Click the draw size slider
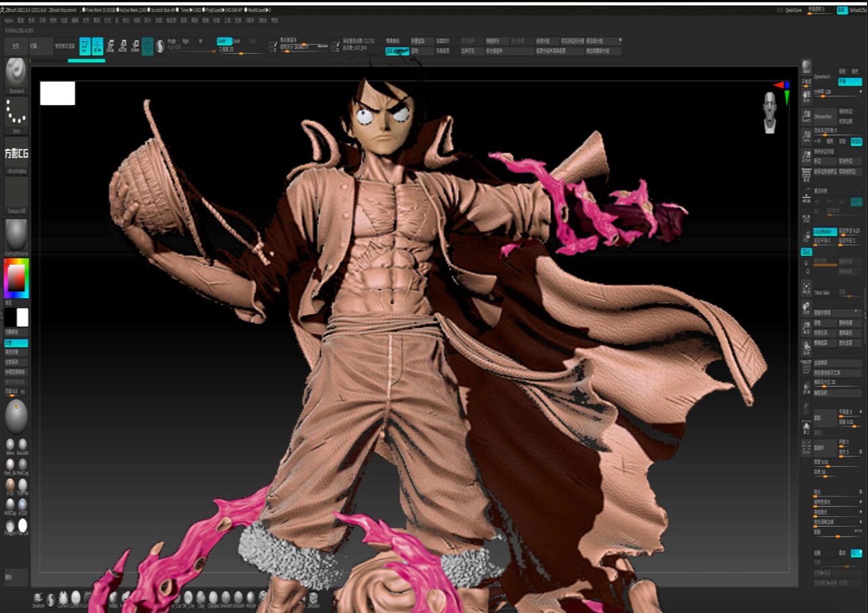Image resolution: width=868 pixels, height=613 pixels. pyautogui.click(x=304, y=47)
